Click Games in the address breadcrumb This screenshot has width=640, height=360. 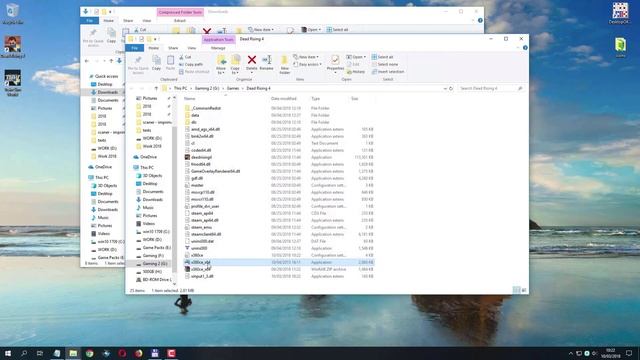pos(233,88)
